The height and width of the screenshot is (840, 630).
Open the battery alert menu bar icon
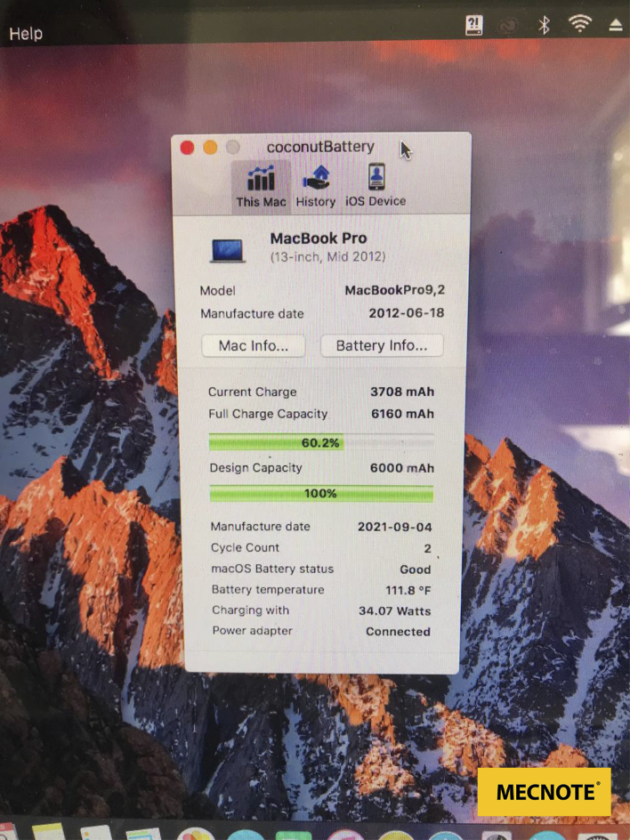474,25
